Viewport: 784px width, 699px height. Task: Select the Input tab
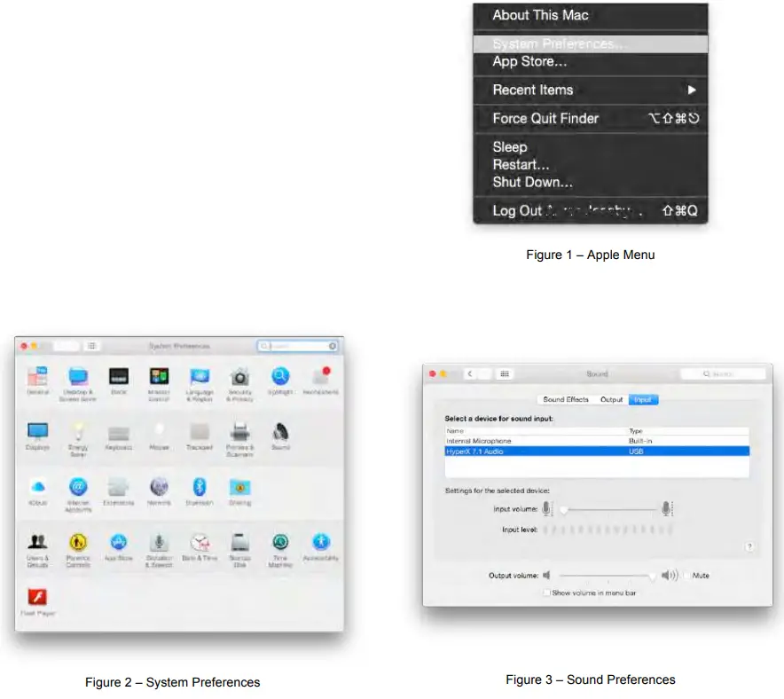tap(643, 399)
